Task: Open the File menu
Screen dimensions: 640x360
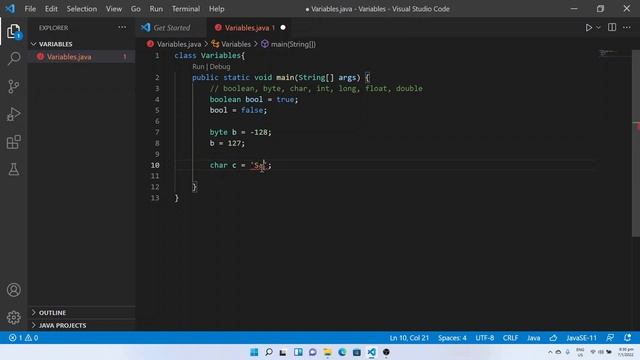Action: [30, 9]
